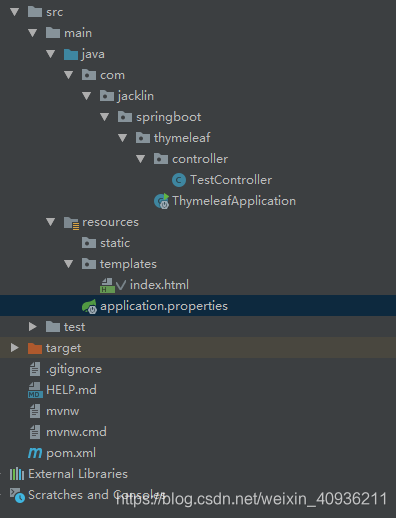
Task: Collapse the java source folder arrow
Action: point(51,54)
